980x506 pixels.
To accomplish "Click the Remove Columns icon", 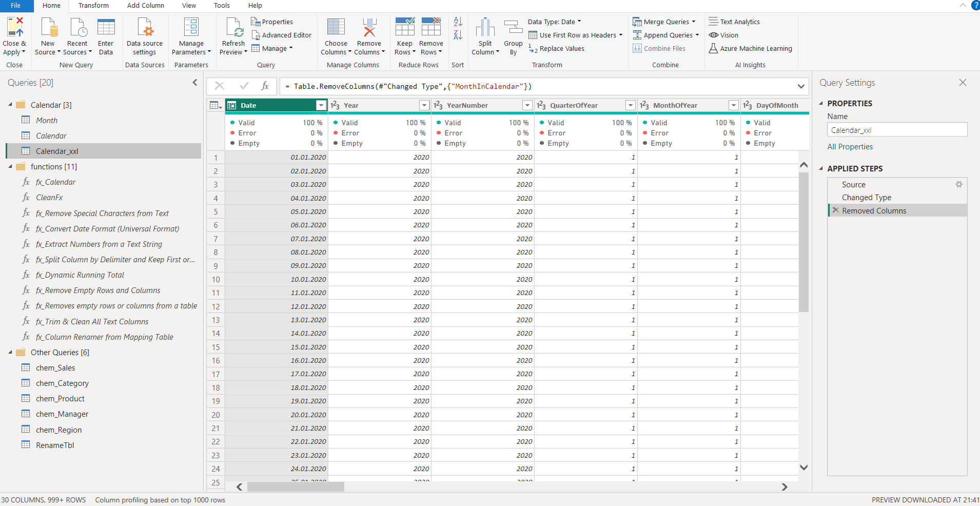I will click(x=369, y=27).
